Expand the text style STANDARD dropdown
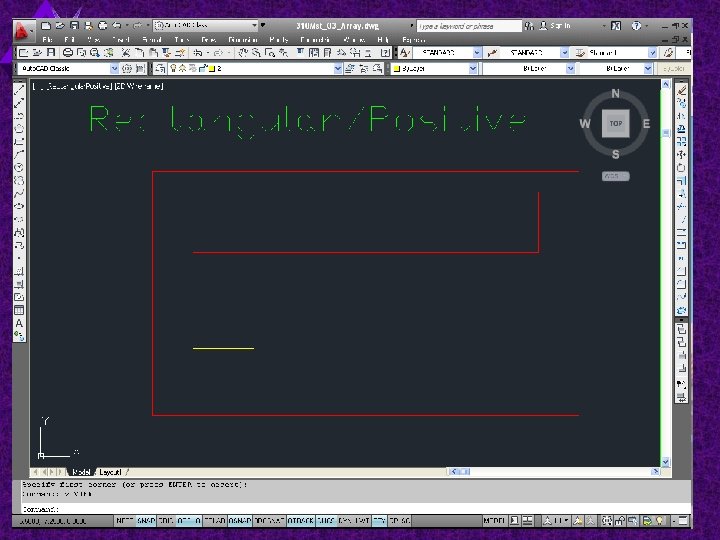 [x=477, y=53]
